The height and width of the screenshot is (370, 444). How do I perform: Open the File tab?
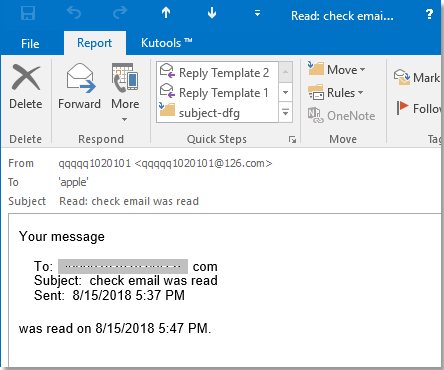[x=30, y=43]
